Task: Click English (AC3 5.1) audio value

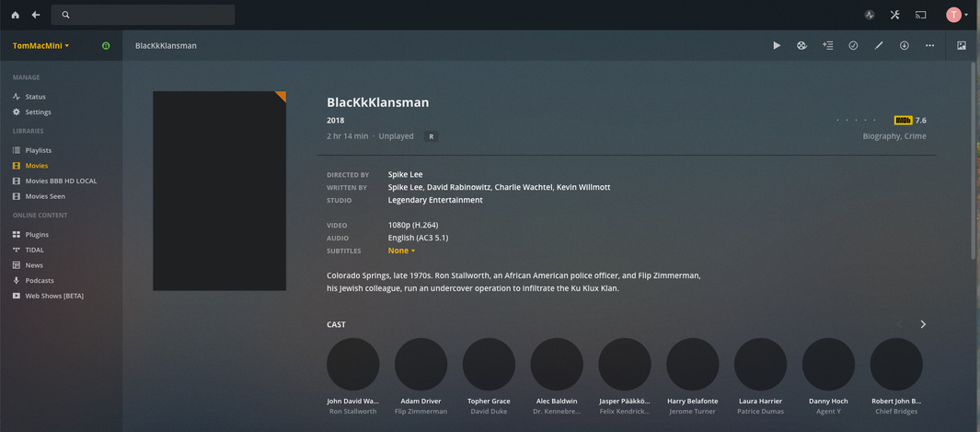Action: click(418, 239)
